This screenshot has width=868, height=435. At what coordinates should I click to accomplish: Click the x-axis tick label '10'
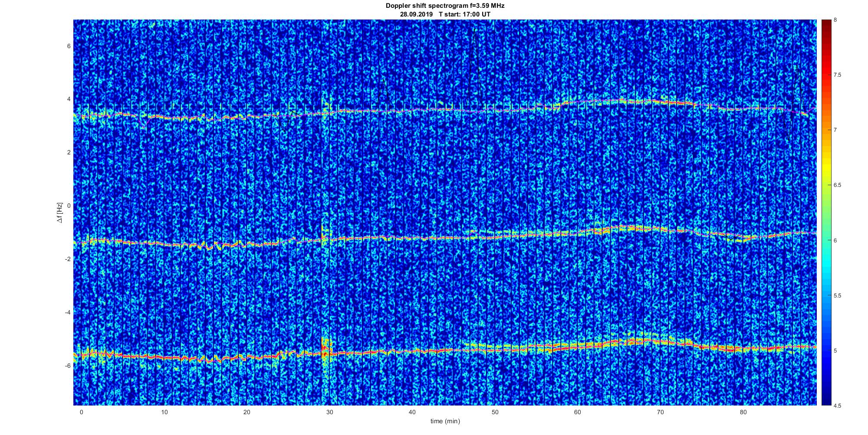click(164, 412)
